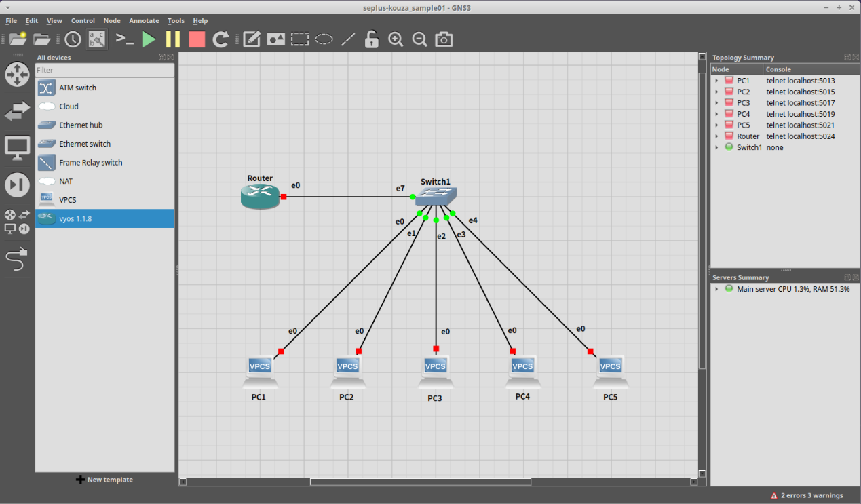Viewport: 861px width, 504px height.
Task: Expand Main server in Servers Summary
Action: [x=716, y=289]
